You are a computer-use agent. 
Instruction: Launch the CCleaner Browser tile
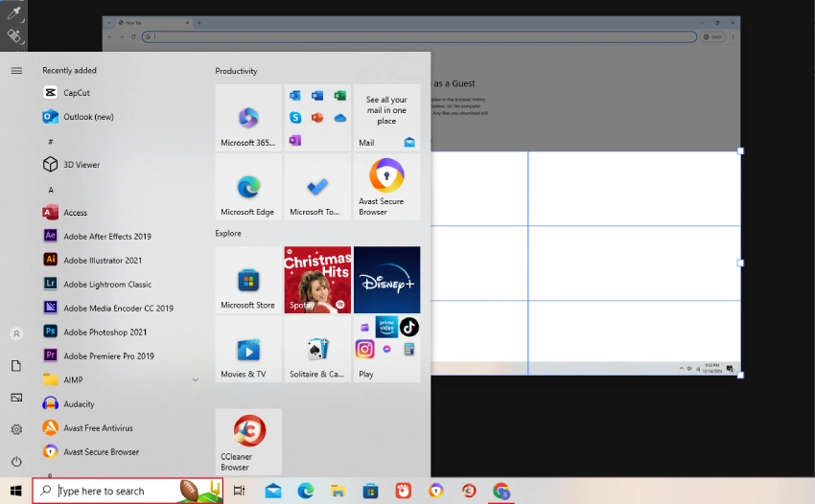coord(248,442)
